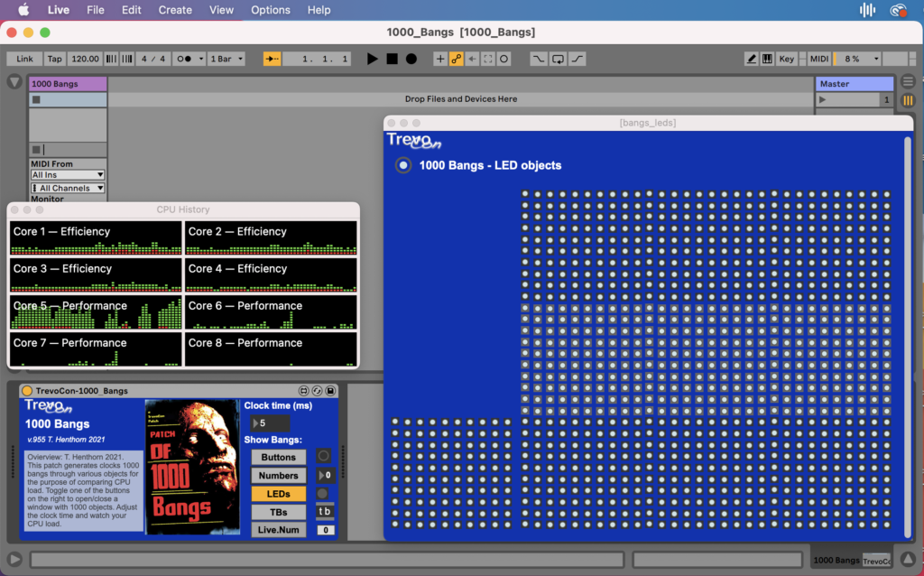Toggle the Loop switch icon

pos(558,59)
